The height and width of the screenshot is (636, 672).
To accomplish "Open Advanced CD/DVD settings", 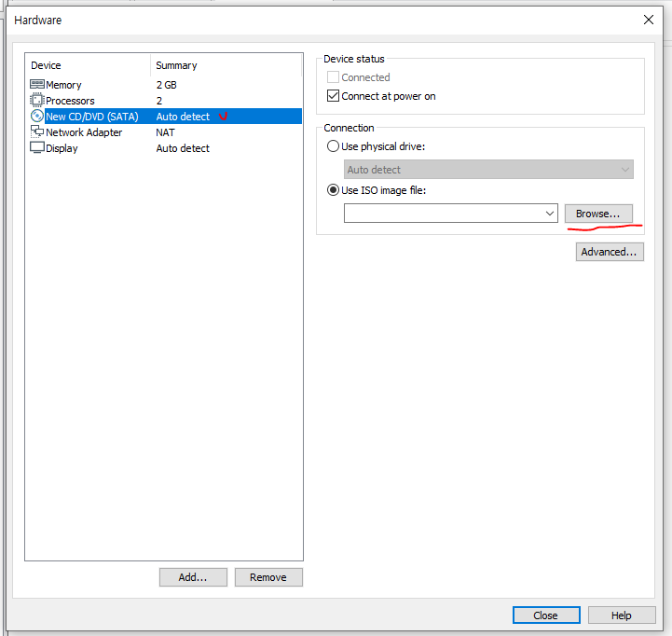I will tap(610, 252).
